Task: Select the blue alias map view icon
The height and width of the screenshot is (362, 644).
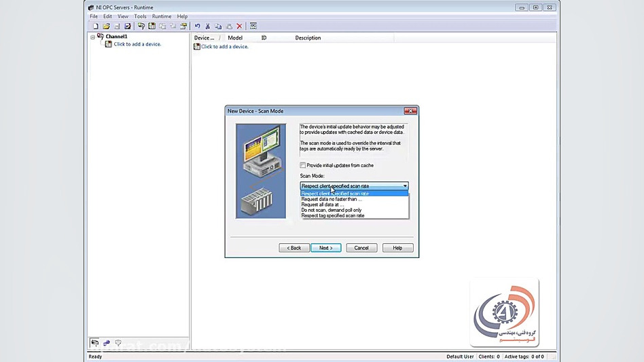Action: 107,343
